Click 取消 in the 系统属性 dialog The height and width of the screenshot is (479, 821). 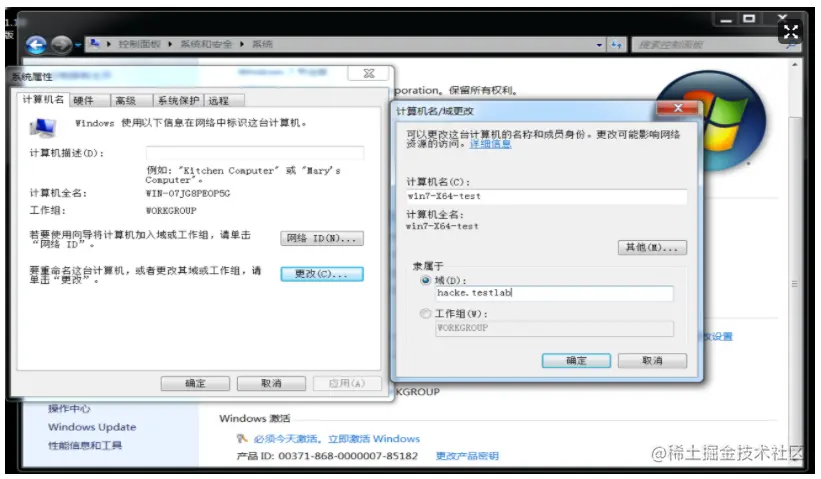(271, 383)
